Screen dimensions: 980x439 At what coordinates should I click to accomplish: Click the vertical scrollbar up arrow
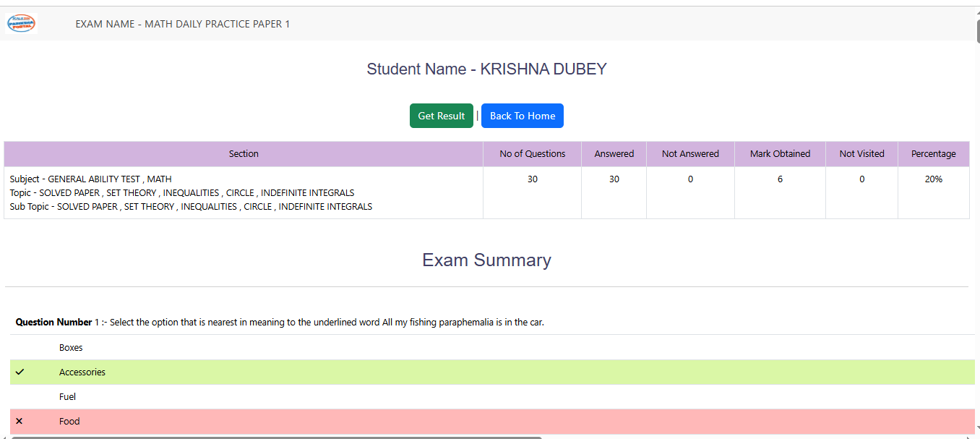click(976, 12)
